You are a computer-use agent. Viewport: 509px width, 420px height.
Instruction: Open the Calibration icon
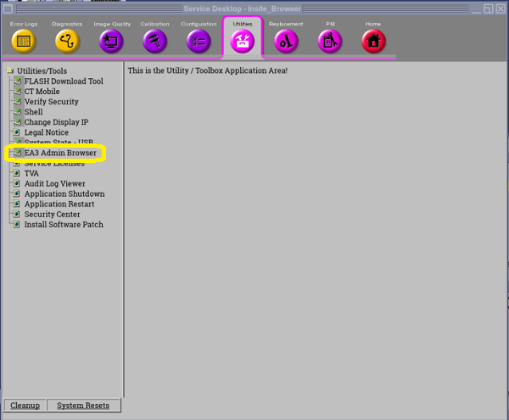pyautogui.click(x=155, y=40)
